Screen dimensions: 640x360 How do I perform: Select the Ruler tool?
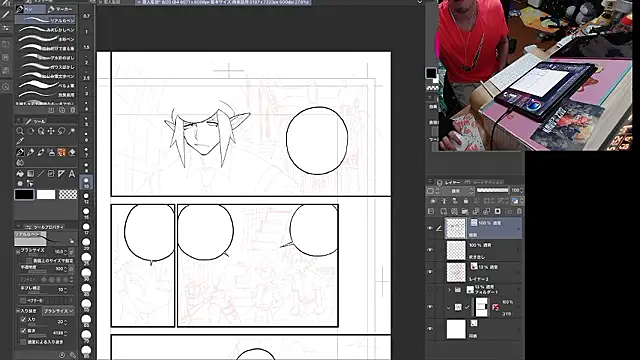[62, 174]
